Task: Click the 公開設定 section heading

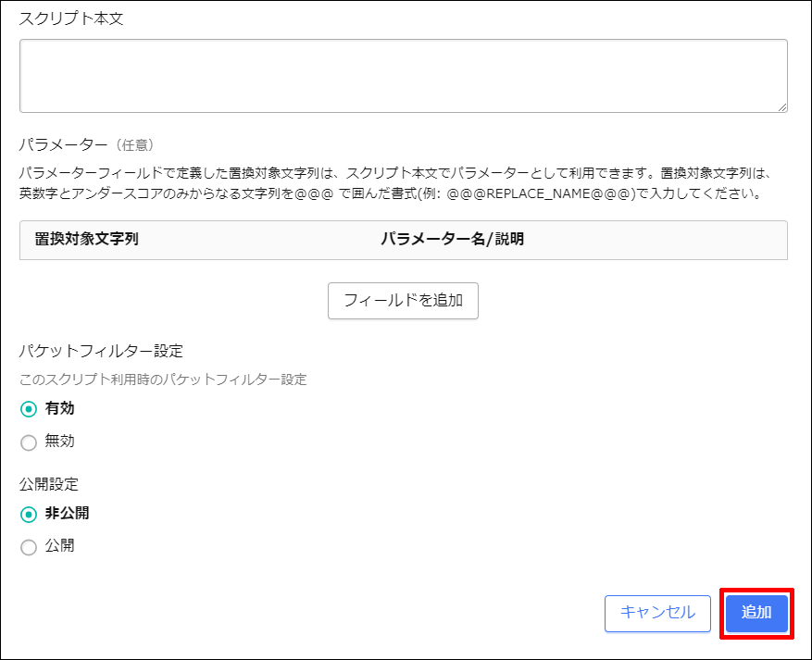Action: pos(49,483)
